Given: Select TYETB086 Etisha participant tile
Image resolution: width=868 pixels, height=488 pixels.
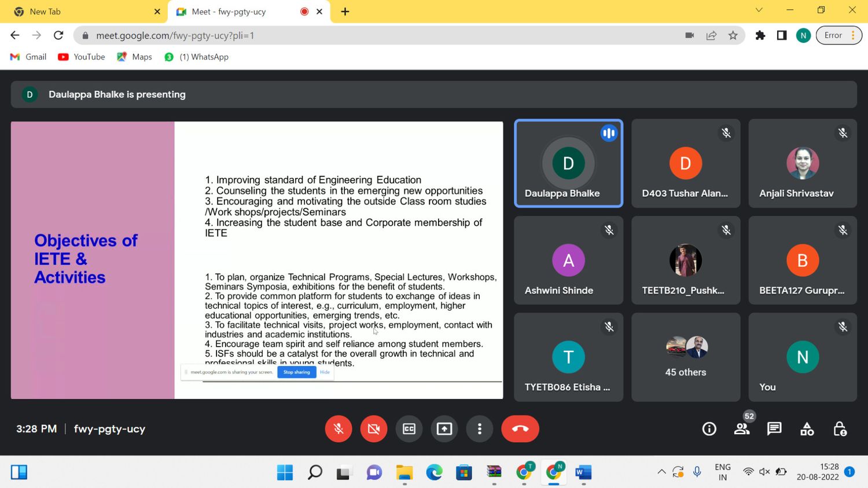Looking at the screenshot, I should (569, 357).
